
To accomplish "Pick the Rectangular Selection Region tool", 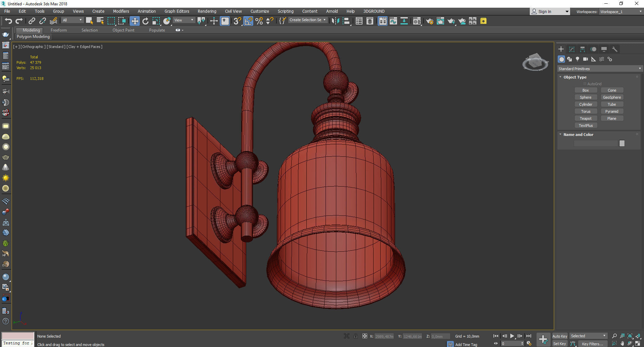I will tap(111, 21).
